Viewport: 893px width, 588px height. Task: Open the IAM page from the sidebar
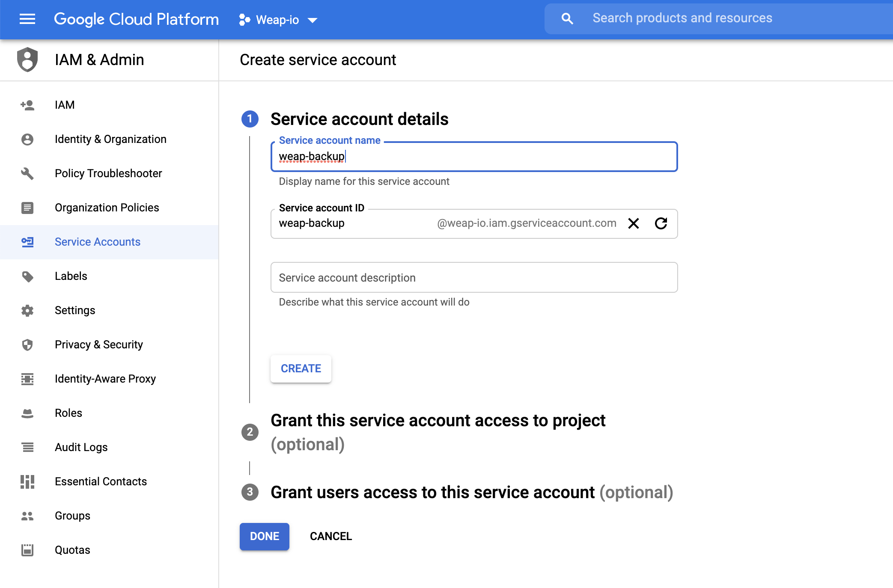110,105
